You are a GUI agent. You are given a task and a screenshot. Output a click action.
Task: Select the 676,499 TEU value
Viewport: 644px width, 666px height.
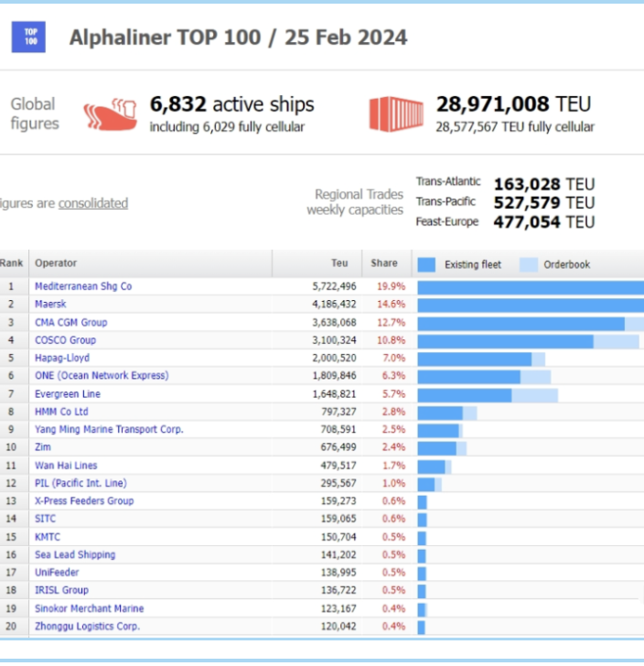point(338,447)
